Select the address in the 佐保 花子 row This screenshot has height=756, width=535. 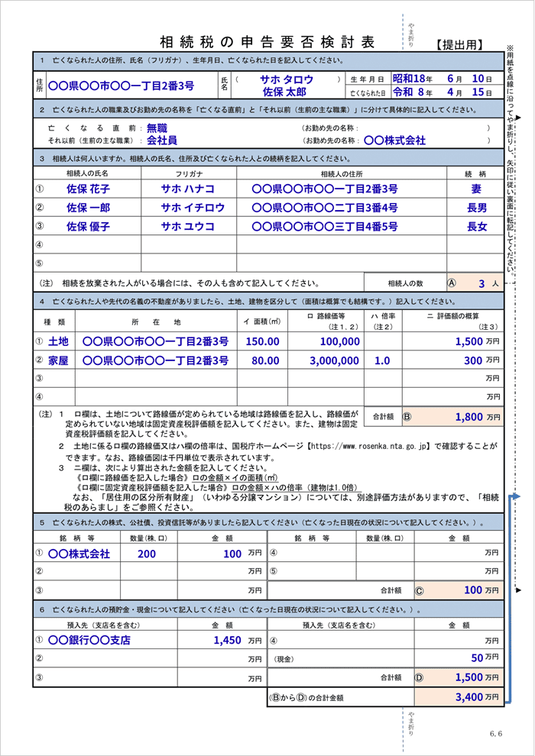tap(325, 189)
